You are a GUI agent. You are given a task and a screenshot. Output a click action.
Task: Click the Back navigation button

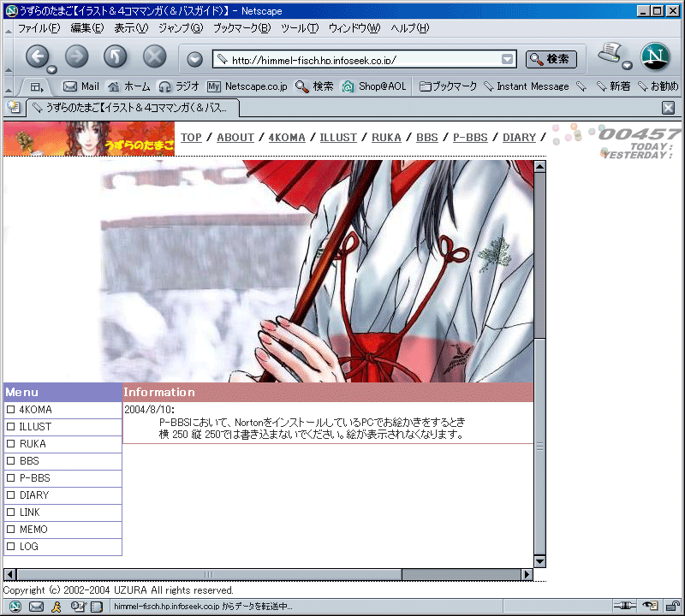(37, 56)
